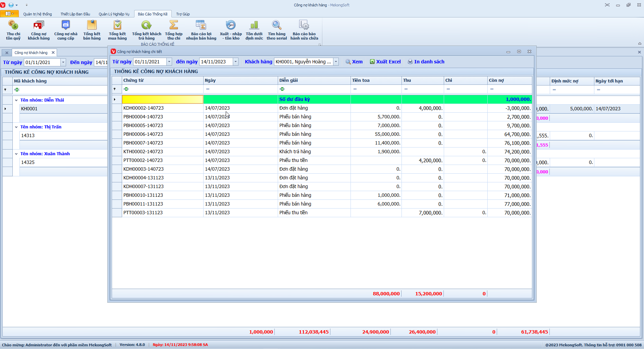This screenshot has height=349, width=644.
Task: Switch to Quản Lý Nghiệp Vụ tab
Action: tap(114, 14)
